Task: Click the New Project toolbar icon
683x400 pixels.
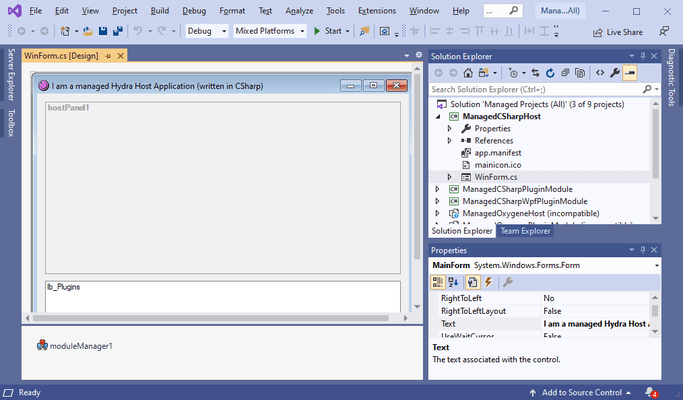Action: click(x=65, y=31)
